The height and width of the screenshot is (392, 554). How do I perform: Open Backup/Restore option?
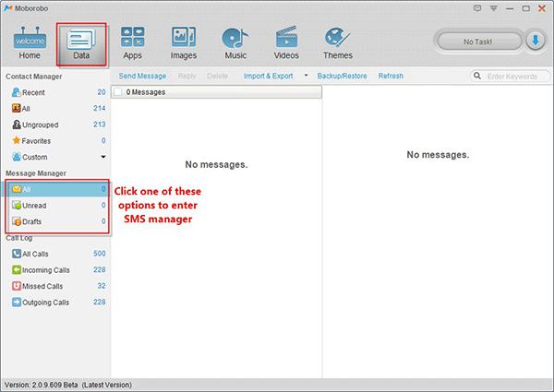(x=342, y=76)
